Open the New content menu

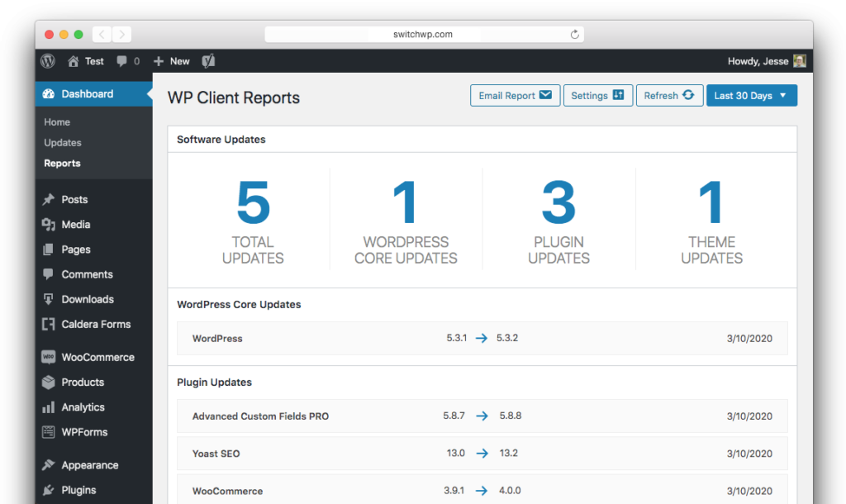pyautogui.click(x=172, y=61)
